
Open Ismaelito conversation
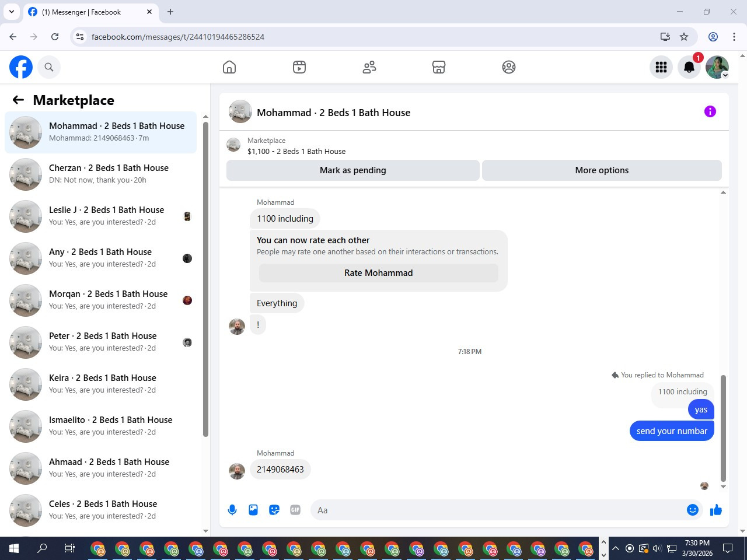[x=101, y=426]
